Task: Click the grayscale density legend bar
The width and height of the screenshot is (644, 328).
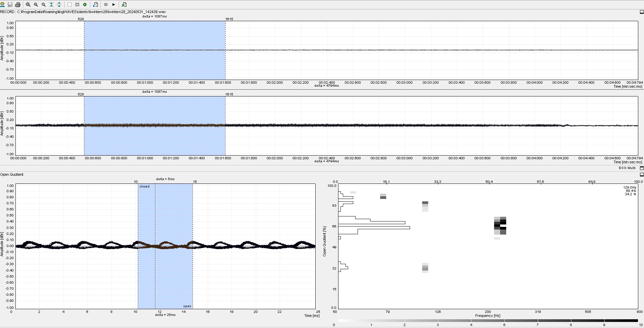Action: [x=488, y=321]
